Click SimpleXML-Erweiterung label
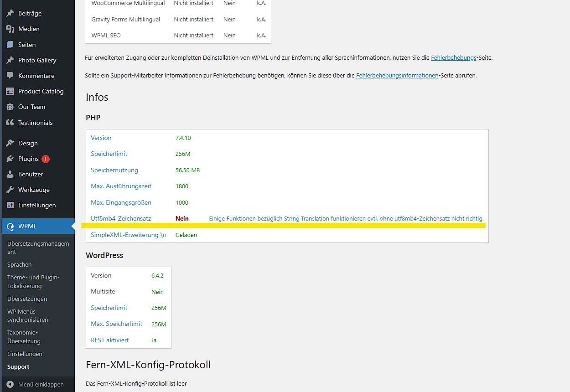Screen dimensions: 570x392 (x=129, y=235)
